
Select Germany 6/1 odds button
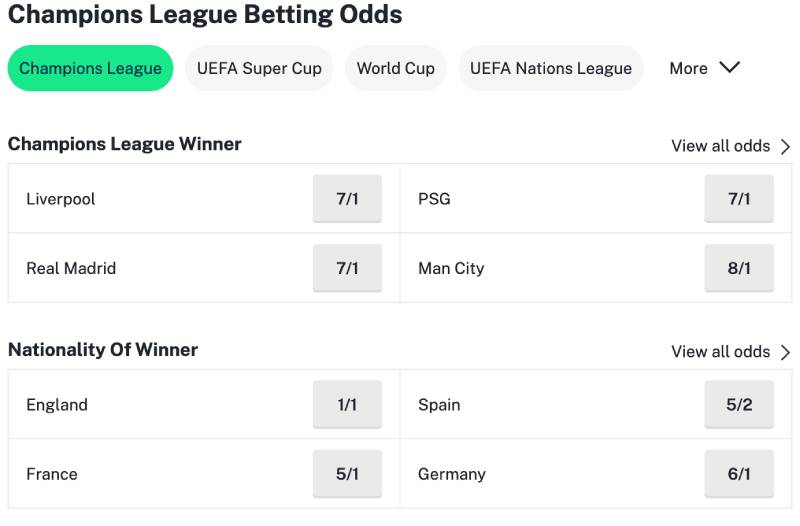point(739,474)
